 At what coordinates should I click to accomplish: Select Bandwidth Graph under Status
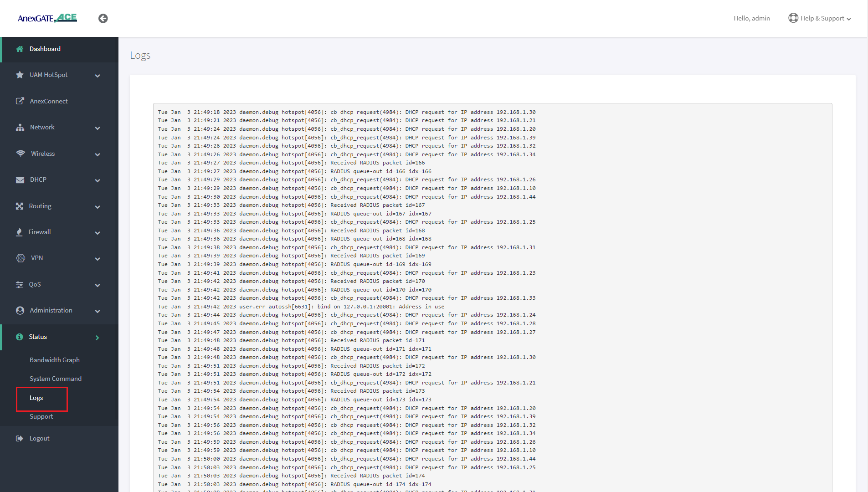pos(55,360)
